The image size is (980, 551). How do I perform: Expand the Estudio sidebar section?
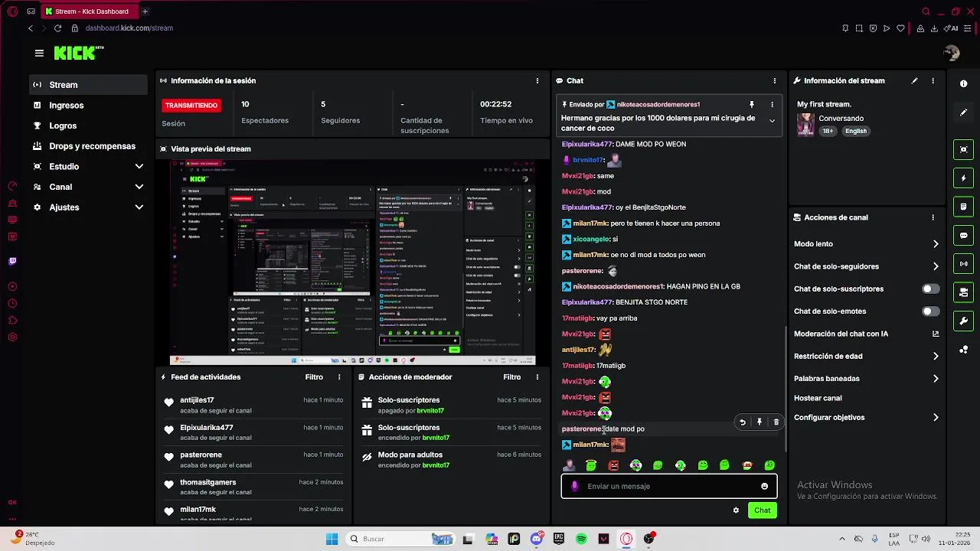[88, 166]
